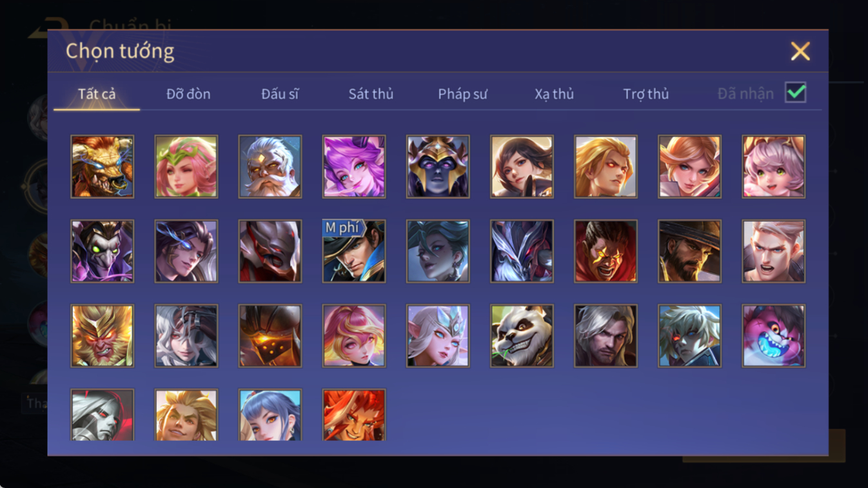Pick the cowboy hat bearded hero
Screen dimensions: 868x488
pyautogui.click(x=689, y=251)
